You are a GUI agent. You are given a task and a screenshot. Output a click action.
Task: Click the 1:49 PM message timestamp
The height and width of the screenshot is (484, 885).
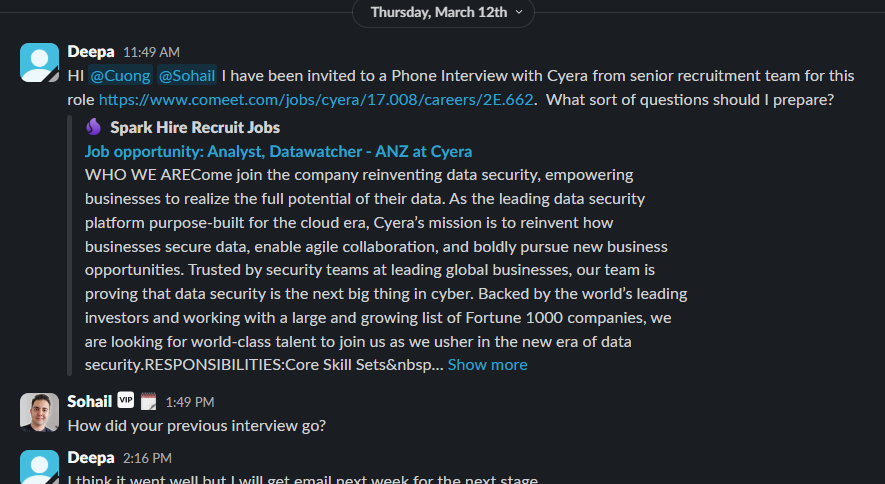point(189,402)
